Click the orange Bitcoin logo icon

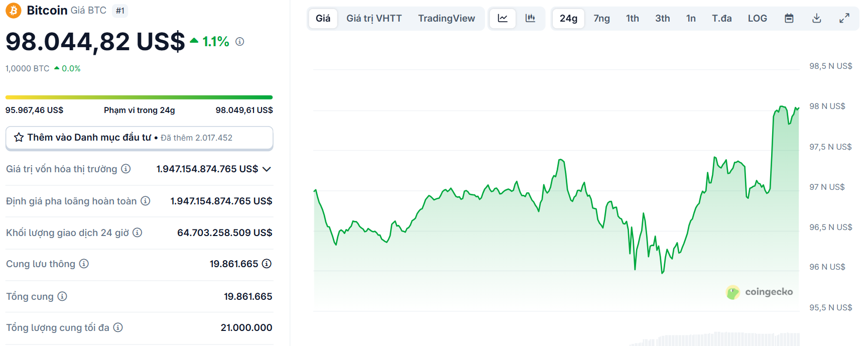[x=13, y=10]
